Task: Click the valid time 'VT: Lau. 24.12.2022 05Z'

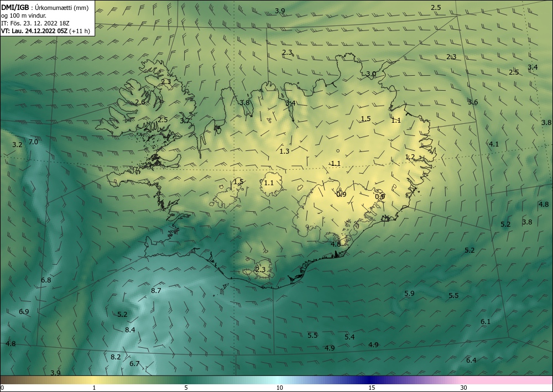Action: pyautogui.click(x=34, y=31)
